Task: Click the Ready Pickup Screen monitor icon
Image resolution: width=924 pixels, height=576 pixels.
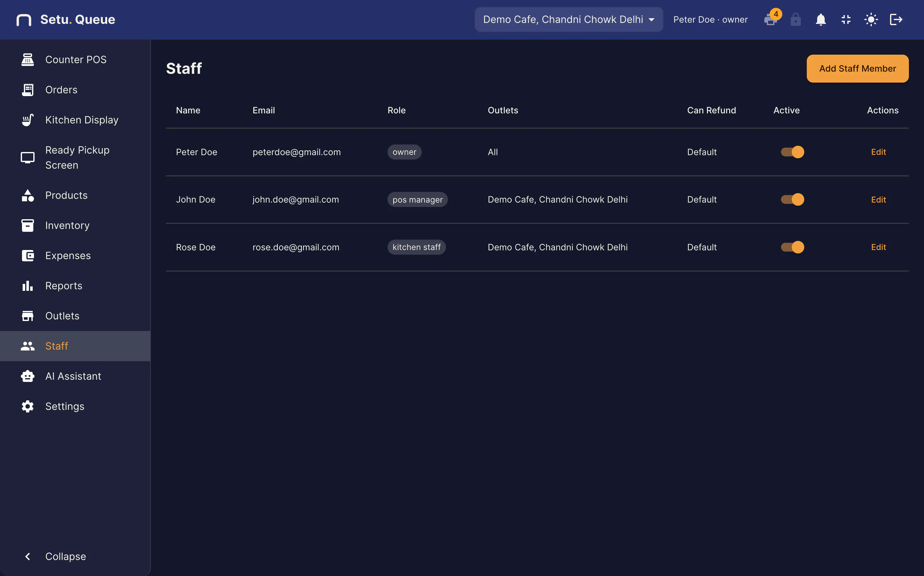Action: pyautogui.click(x=27, y=157)
